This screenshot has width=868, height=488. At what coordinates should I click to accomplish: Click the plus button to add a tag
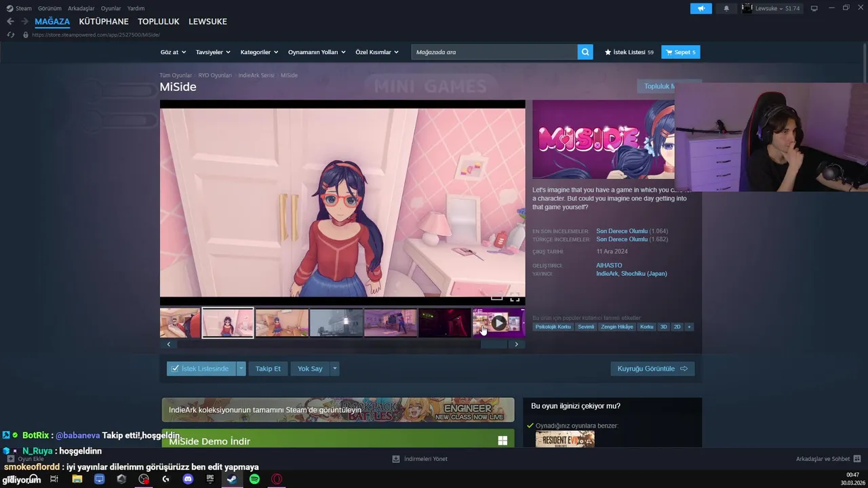pyautogui.click(x=689, y=327)
